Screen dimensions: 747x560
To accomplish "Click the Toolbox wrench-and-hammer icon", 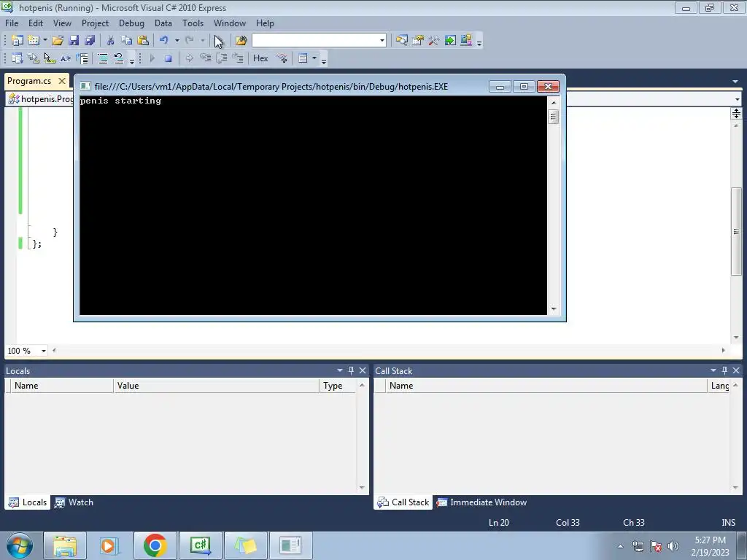I will tap(433, 41).
